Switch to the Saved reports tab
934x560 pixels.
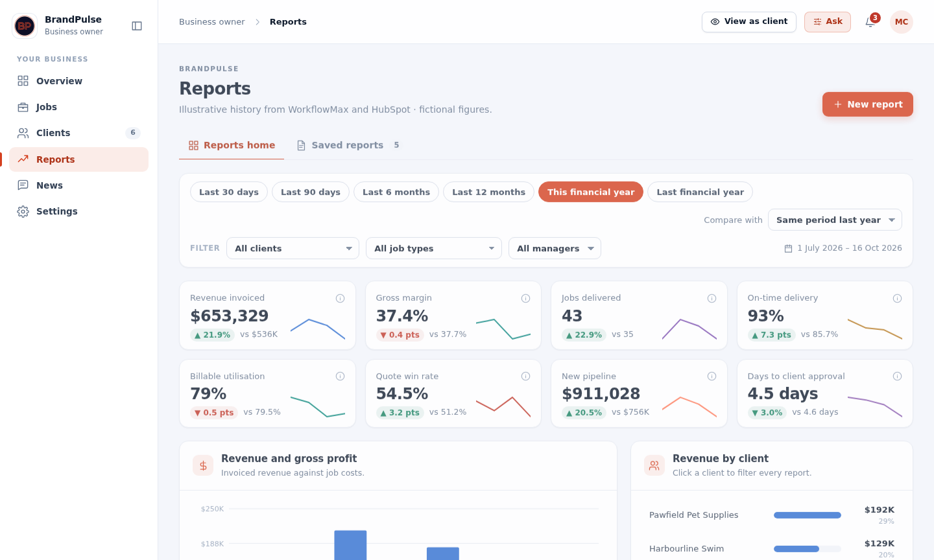[x=348, y=145]
